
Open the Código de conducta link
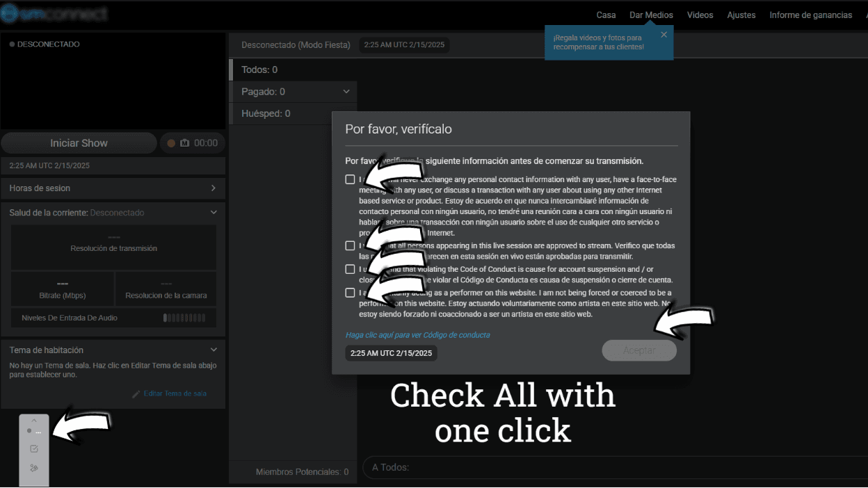click(417, 335)
